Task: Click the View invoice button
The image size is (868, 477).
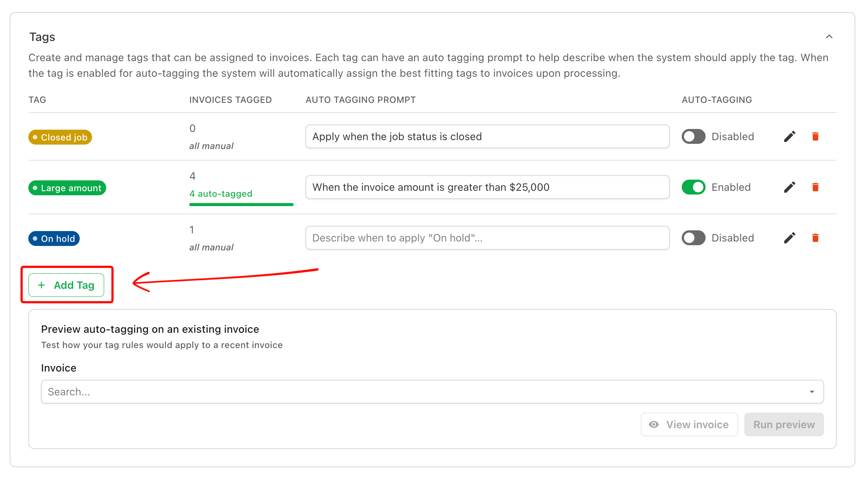Action: click(689, 424)
